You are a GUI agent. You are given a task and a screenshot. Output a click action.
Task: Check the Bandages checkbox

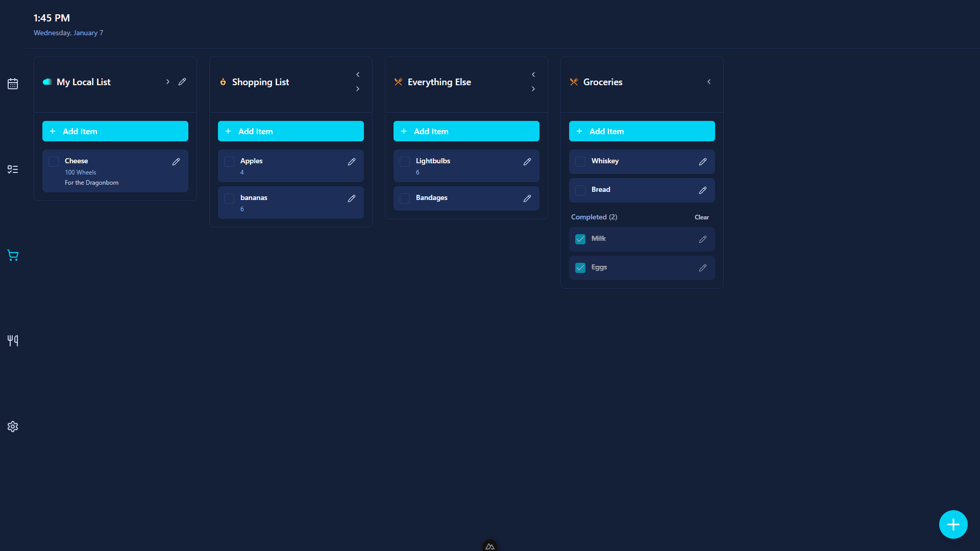(405, 198)
